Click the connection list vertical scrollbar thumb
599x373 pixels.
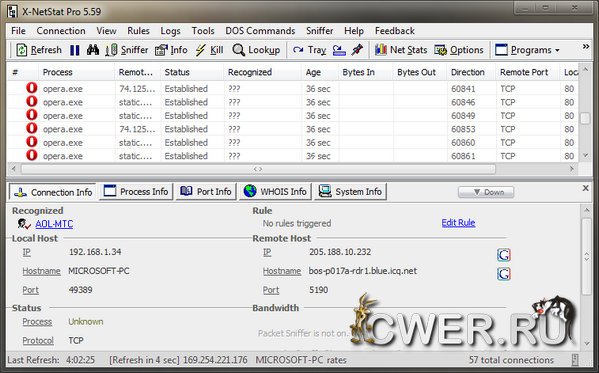pyautogui.click(x=585, y=118)
